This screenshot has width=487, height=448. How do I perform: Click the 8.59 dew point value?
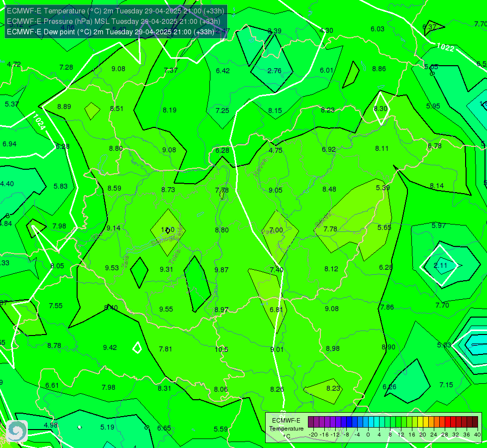(114, 188)
